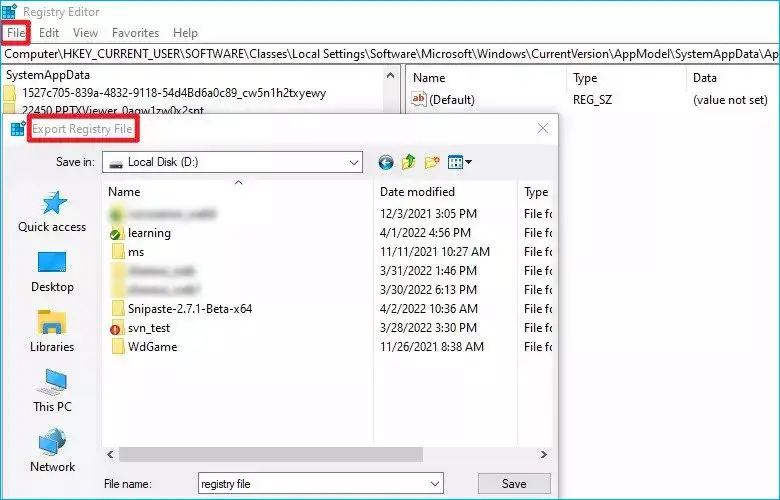Click the Data column header in Registry Editor
Image resolution: width=780 pixels, height=500 pixels.
tap(704, 78)
